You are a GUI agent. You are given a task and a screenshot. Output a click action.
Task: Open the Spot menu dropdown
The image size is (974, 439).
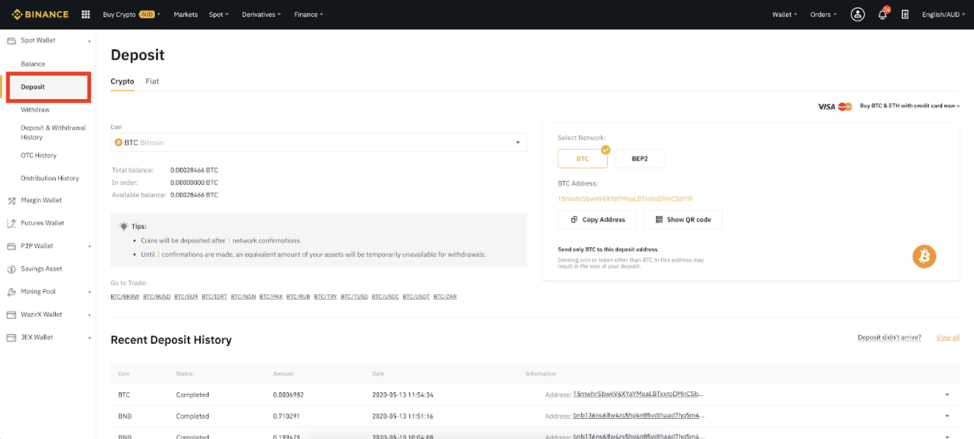219,14
